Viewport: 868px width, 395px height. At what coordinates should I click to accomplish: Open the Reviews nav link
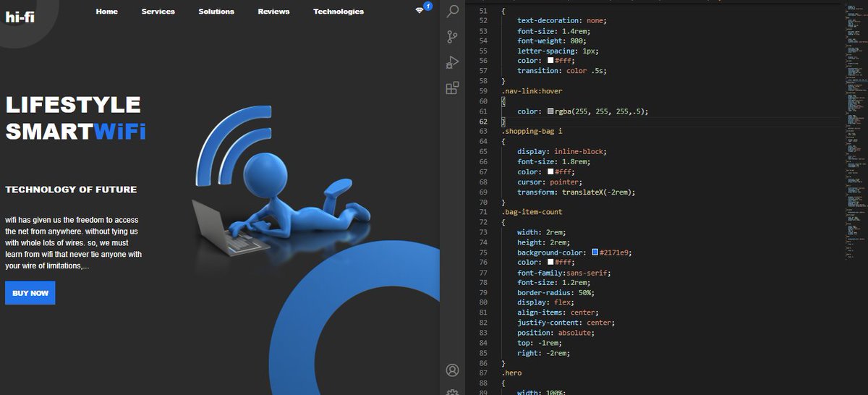(273, 12)
